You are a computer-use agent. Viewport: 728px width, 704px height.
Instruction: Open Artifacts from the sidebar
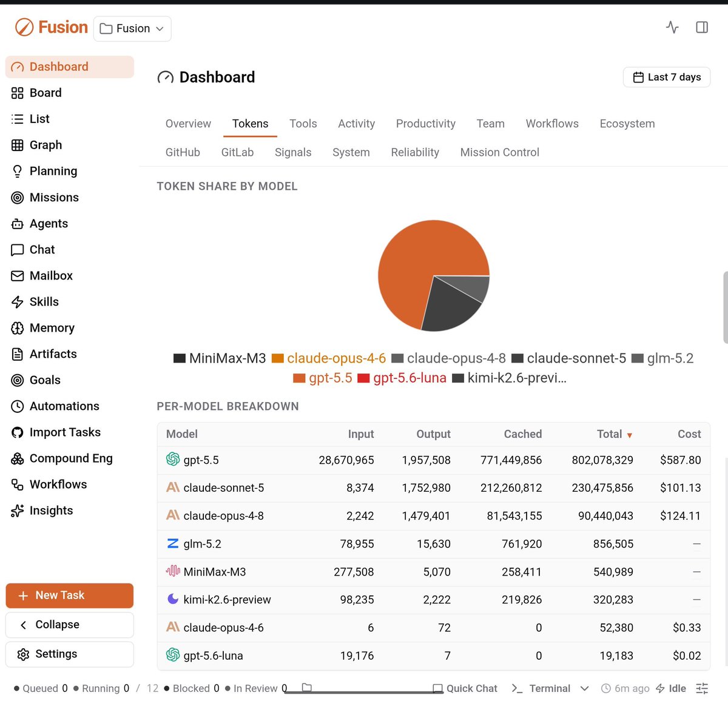tap(70, 354)
